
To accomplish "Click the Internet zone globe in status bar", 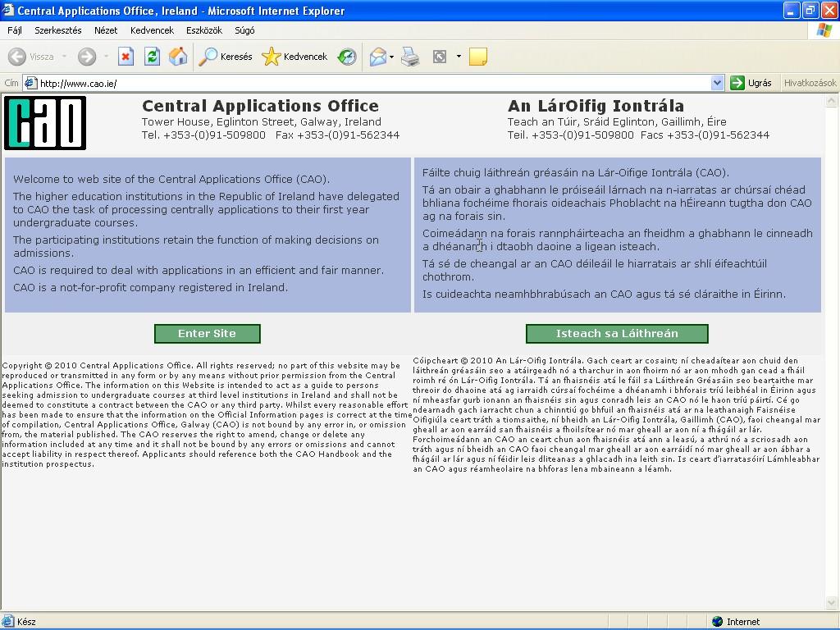I will (718, 622).
